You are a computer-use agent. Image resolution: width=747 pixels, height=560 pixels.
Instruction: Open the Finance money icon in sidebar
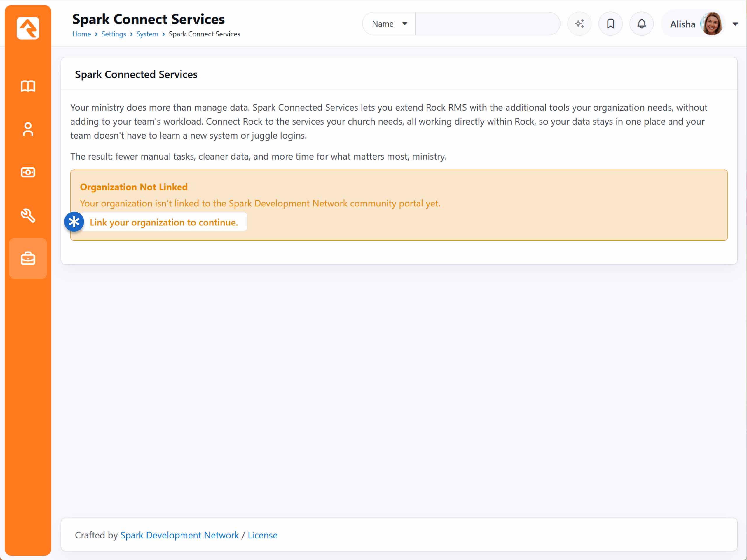pos(28,172)
